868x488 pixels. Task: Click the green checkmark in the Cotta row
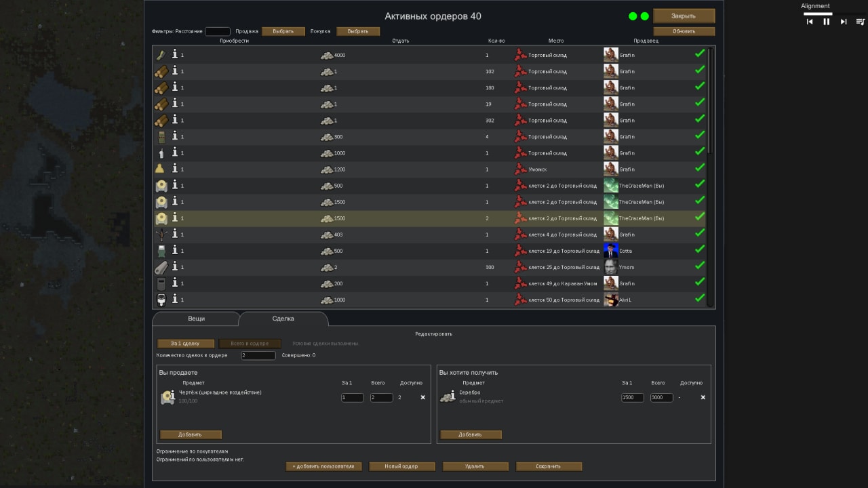pyautogui.click(x=700, y=249)
